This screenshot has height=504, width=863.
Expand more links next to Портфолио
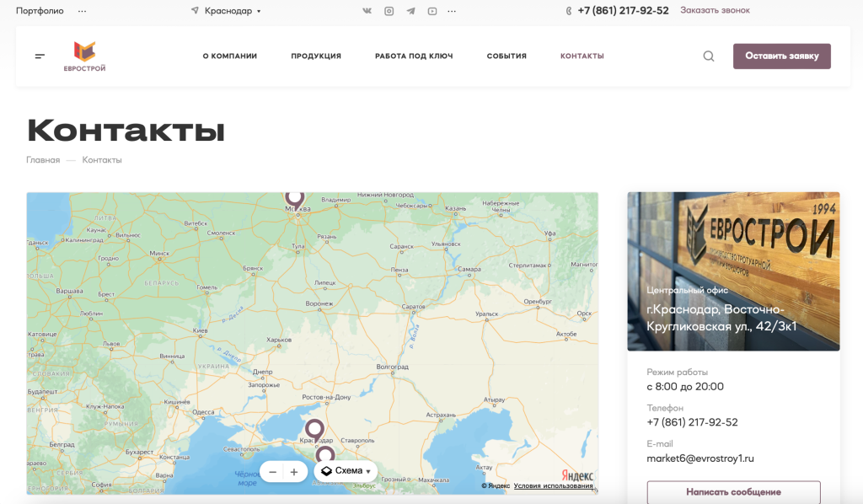82,11
